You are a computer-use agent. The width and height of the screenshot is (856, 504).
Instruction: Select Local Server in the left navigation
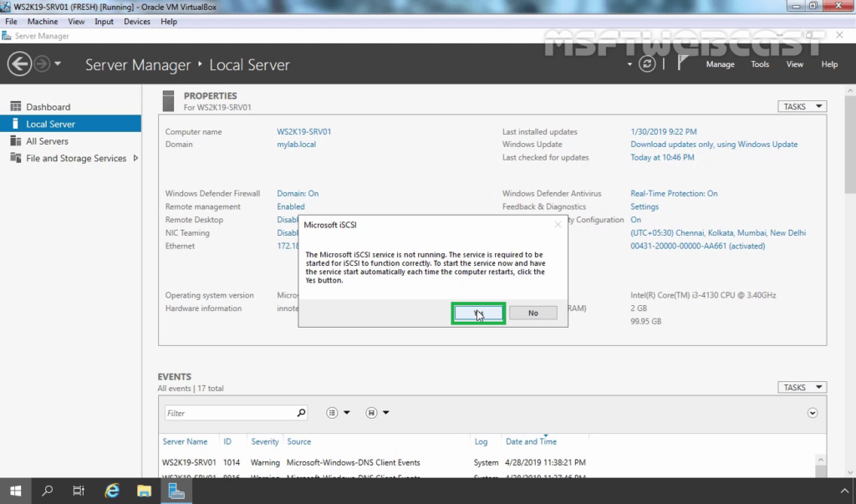[x=70, y=124]
